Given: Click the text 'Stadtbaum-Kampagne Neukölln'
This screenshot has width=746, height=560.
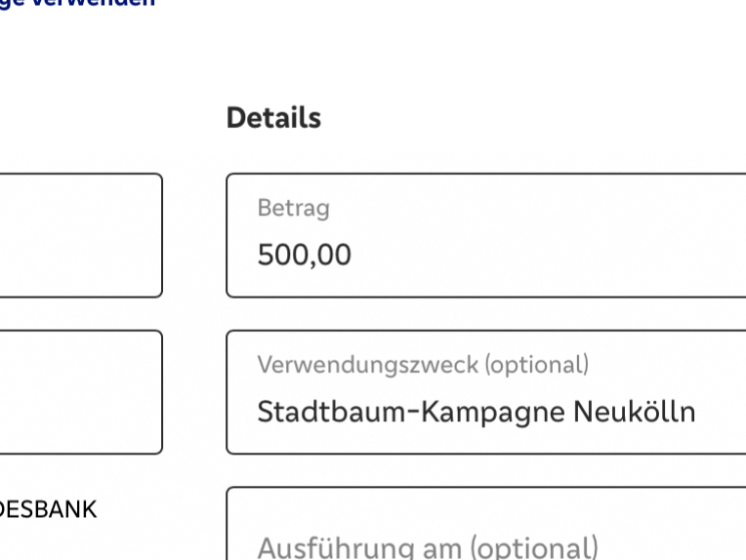Looking at the screenshot, I should pyautogui.click(x=476, y=412).
